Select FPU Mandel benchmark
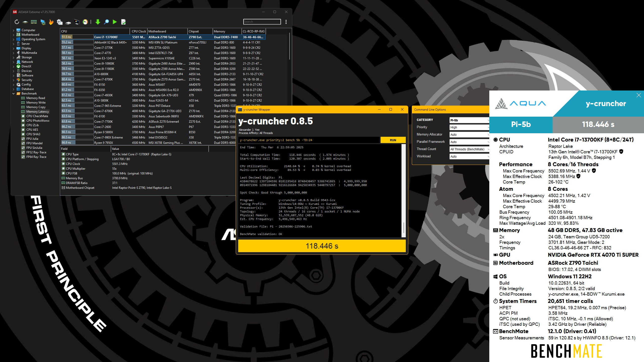The image size is (644, 362). pyautogui.click(x=34, y=143)
